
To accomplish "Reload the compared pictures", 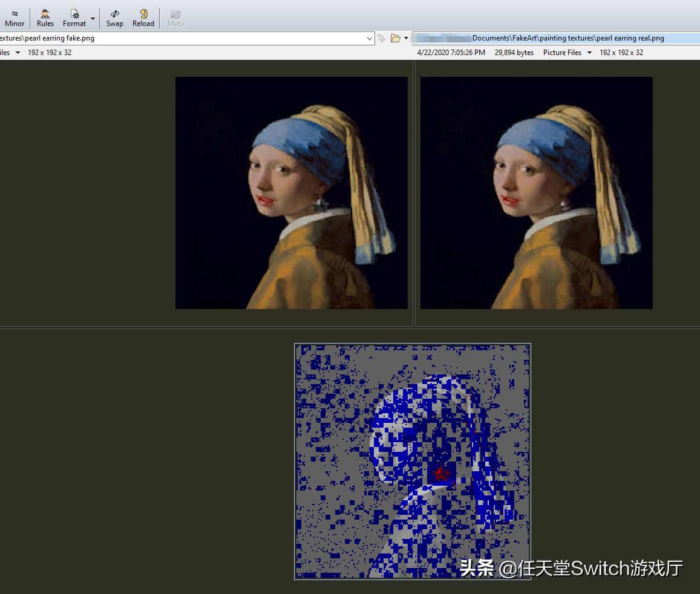I will point(143,18).
